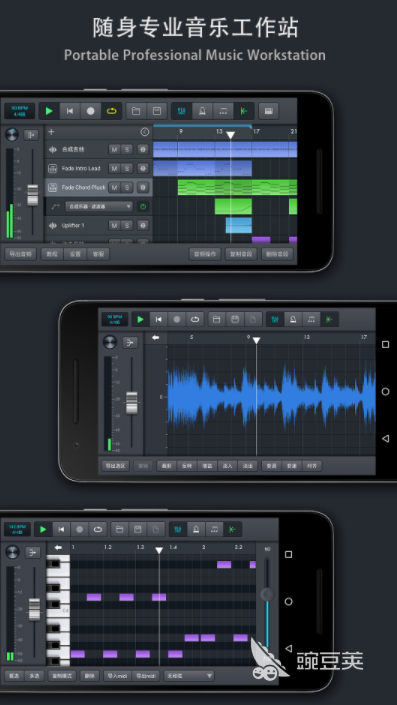The image size is (397, 705).
Task: Mute the Fade Chord Pluck track
Action: (x=114, y=187)
